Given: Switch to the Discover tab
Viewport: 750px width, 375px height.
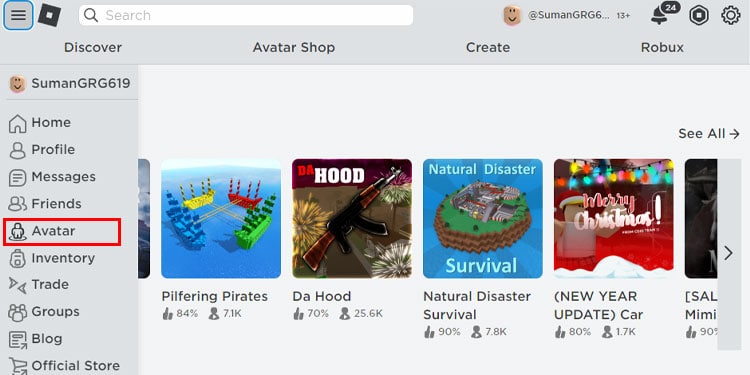Looking at the screenshot, I should click(x=93, y=48).
